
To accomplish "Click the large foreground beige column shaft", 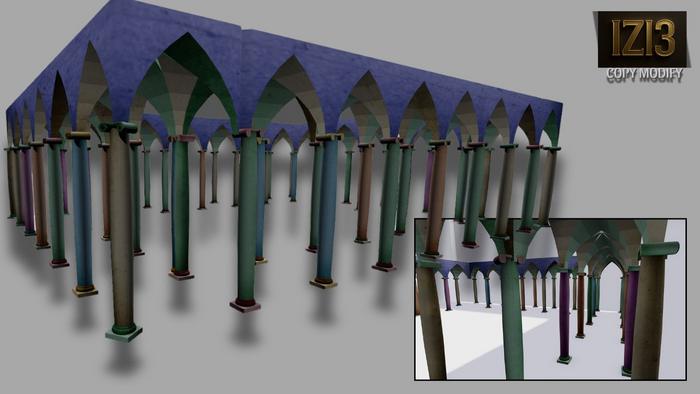I will point(121,228).
